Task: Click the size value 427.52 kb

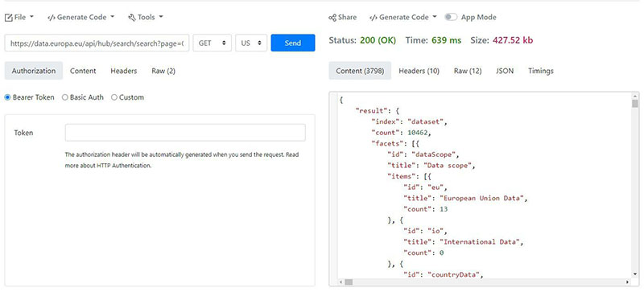Action: point(513,40)
